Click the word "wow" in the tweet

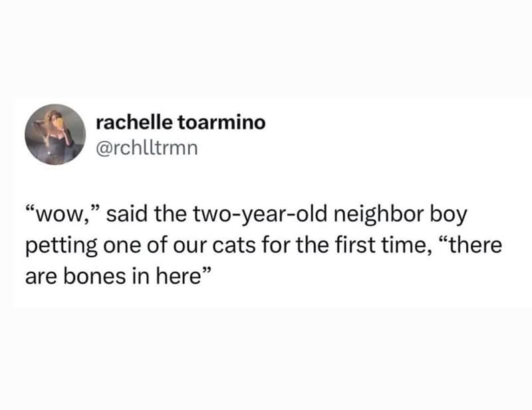pos(55,216)
